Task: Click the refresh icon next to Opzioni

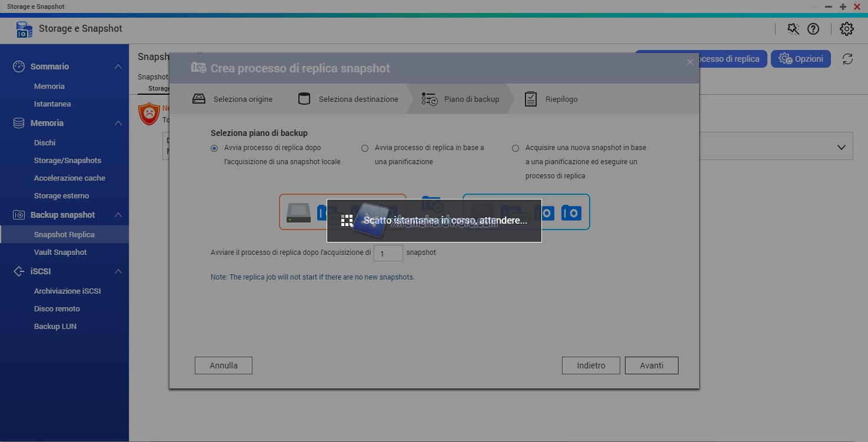Action: tap(847, 59)
